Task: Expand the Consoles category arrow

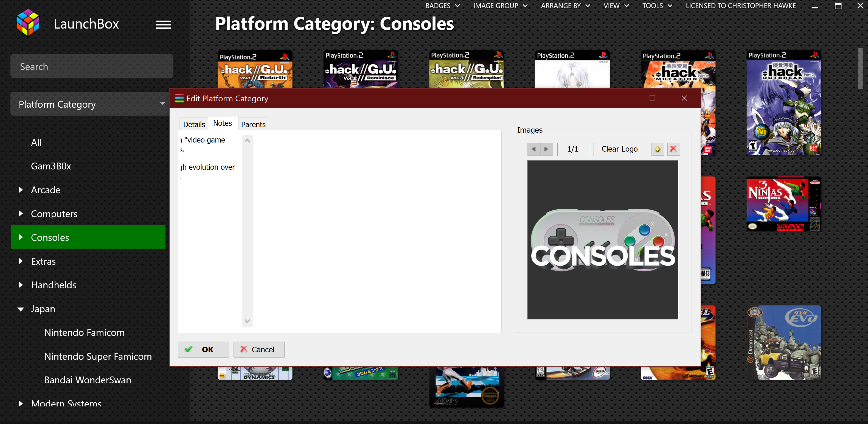Action: coord(21,237)
